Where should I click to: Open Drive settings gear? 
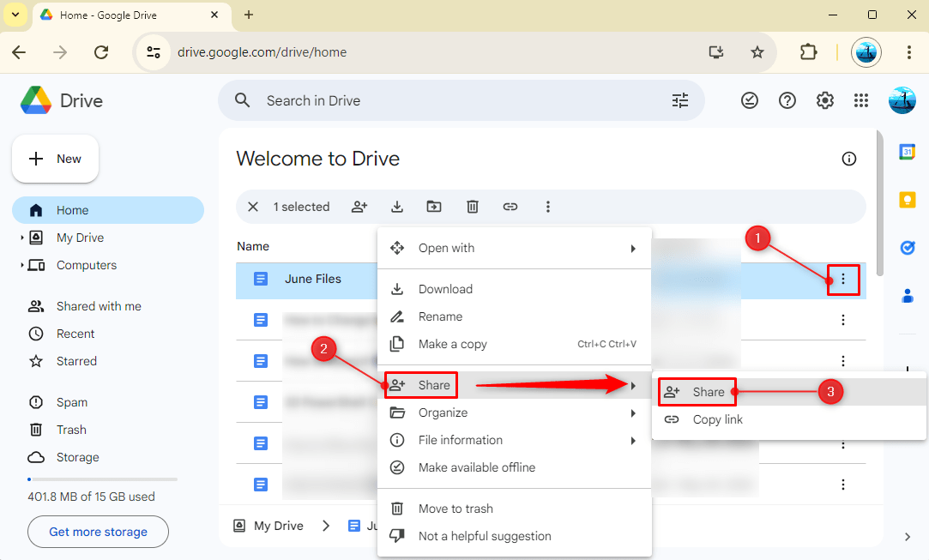coord(824,100)
